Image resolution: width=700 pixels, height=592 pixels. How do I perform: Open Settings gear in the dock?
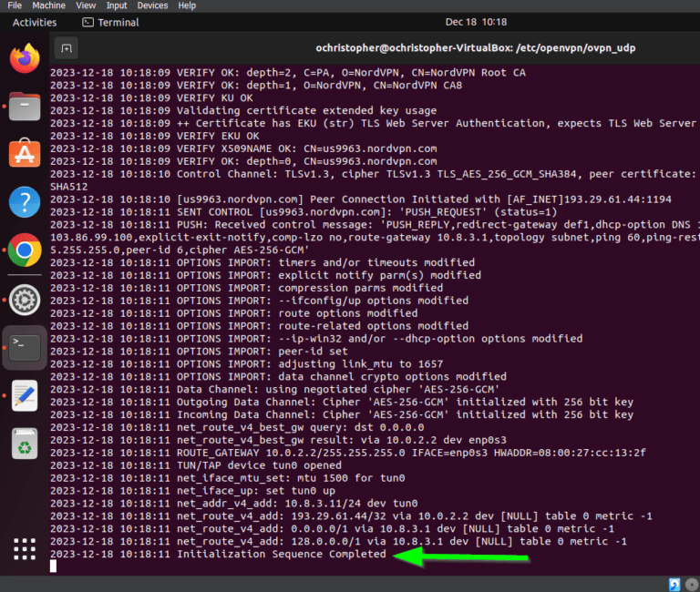[25, 298]
